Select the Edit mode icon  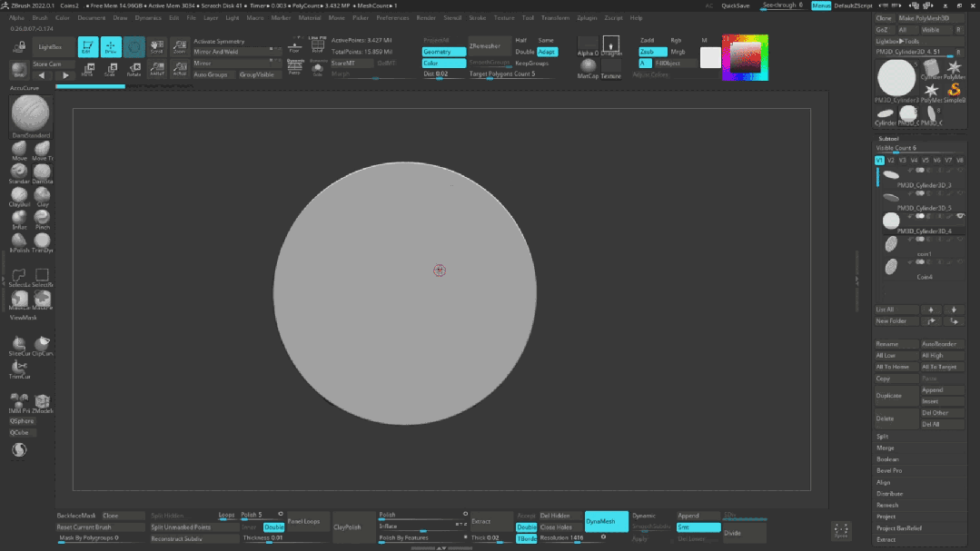click(x=87, y=47)
